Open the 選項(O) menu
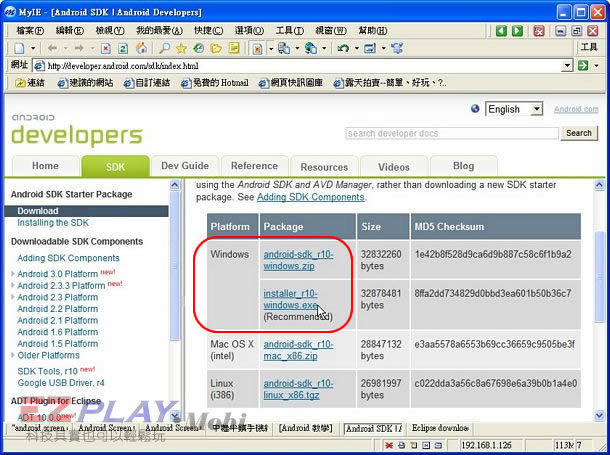Viewport: 610px width, 455px height. [249, 31]
